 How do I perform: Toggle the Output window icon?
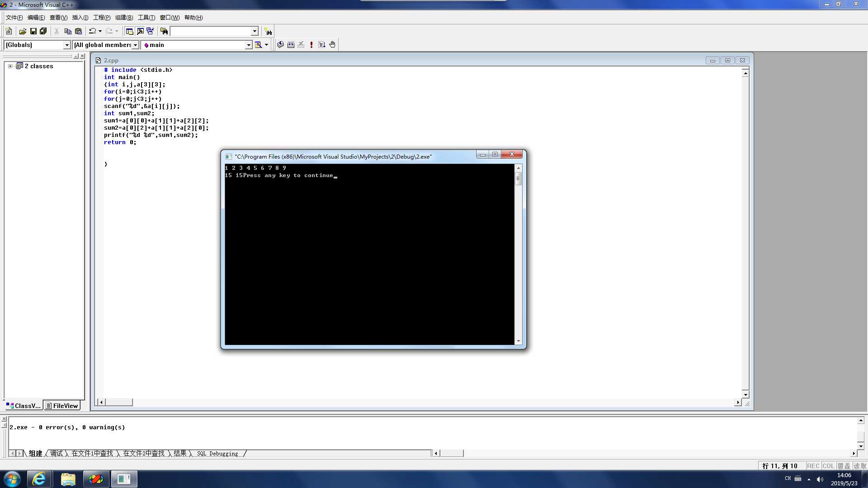click(140, 31)
